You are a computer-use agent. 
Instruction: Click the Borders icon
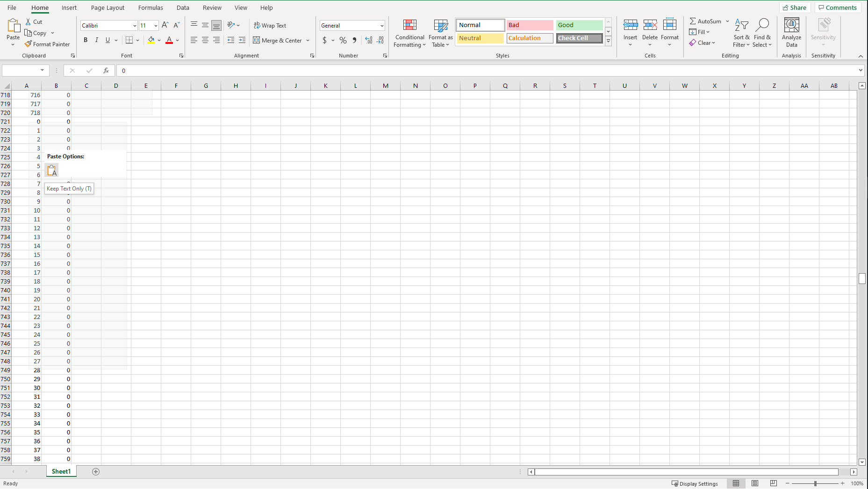[x=129, y=40]
